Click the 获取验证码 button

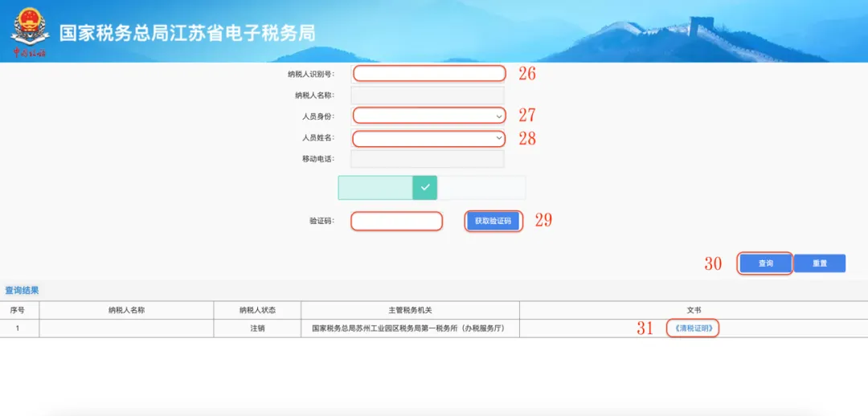point(493,222)
